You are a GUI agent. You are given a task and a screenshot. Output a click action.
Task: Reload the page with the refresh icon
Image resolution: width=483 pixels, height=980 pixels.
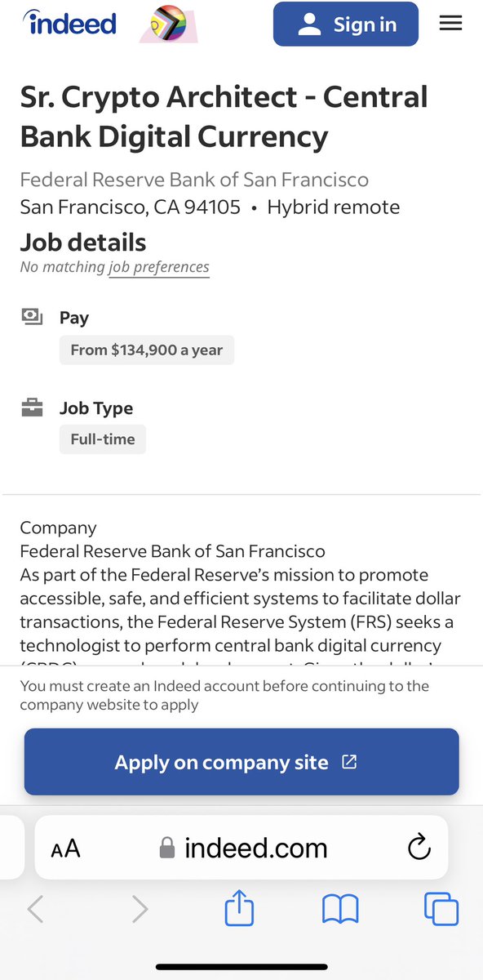point(419,848)
